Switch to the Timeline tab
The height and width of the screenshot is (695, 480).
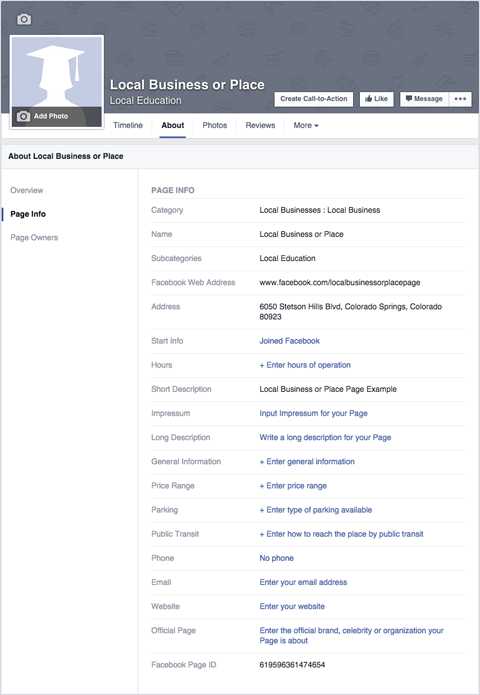[x=128, y=125]
